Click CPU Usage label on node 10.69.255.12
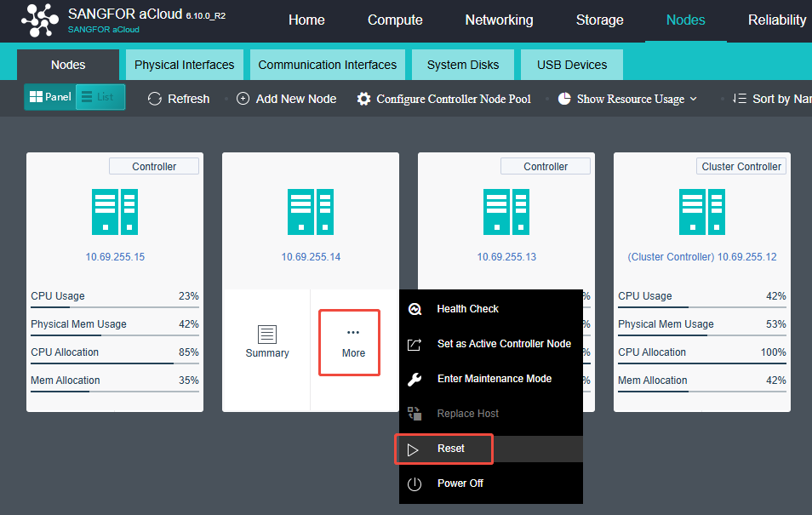Image resolution: width=812 pixels, height=515 pixels. coord(644,296)
